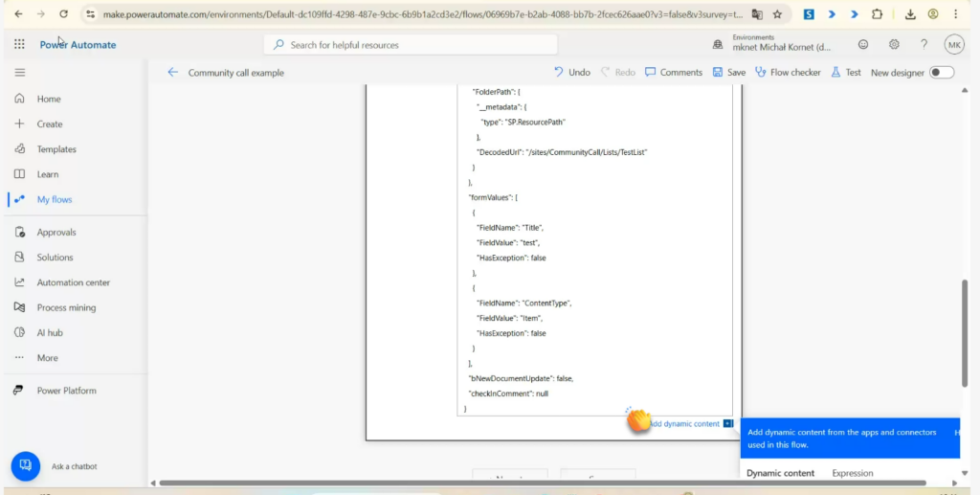The height and width of the screenshot is (495, 980).
Task: Click the horizontal scrollbar thumb
Action: [x=543, y=483]
